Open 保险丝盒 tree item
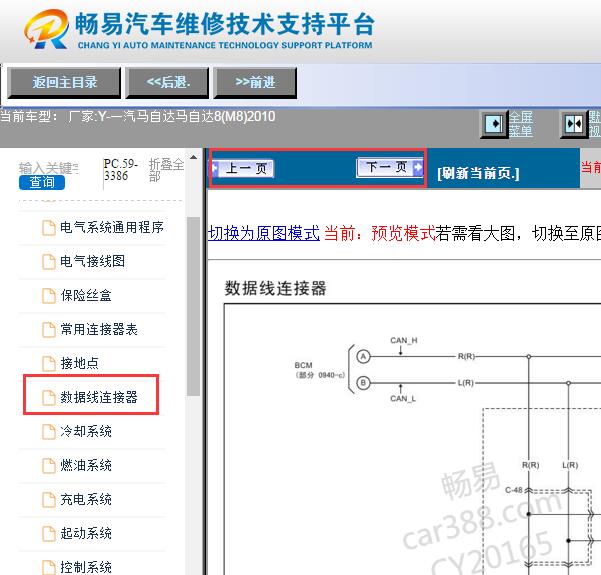 point(86,296)
